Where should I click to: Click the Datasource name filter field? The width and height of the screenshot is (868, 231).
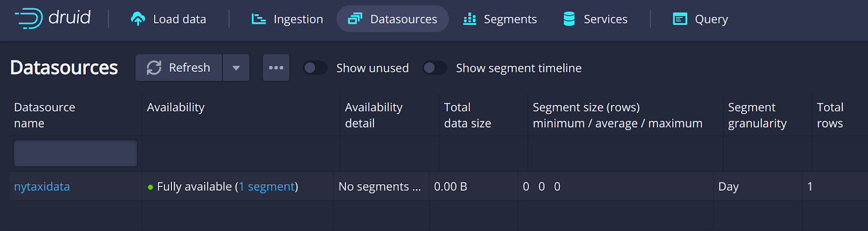(x=75, y=153)
